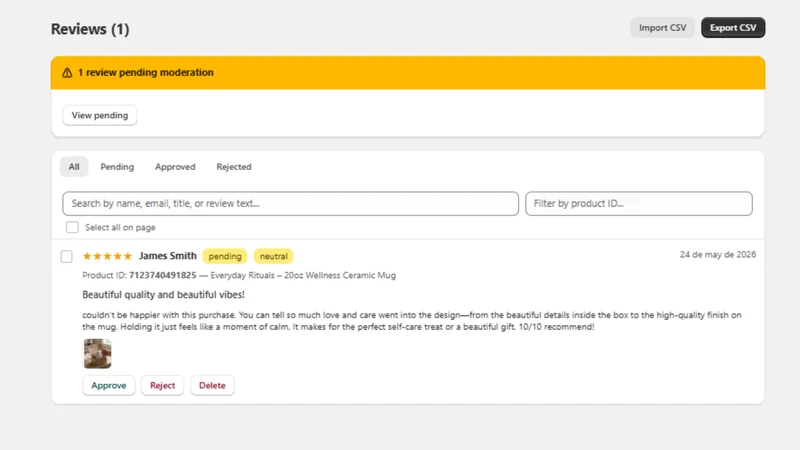Switch to the Approved tab
The width and height of the screenshot is (800, 450).
coord(175,167)
